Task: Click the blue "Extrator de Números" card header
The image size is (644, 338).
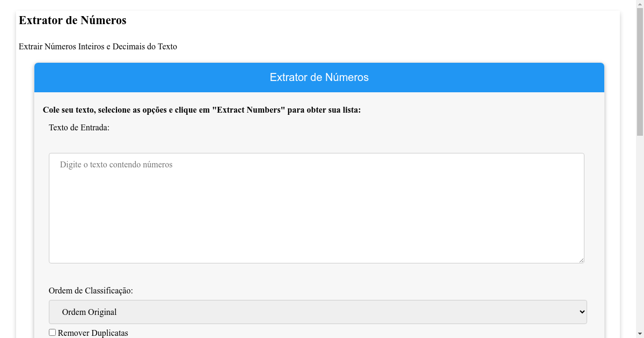Action: [x=319, y=77]
